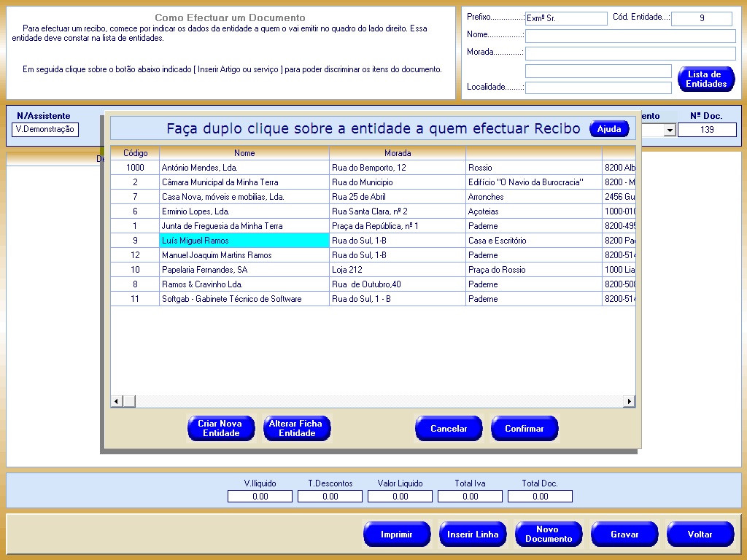Image resolution: width=747 pixels, height=560 pixels.
Task: Click the Ajuda help button
Action: [609, 129]
